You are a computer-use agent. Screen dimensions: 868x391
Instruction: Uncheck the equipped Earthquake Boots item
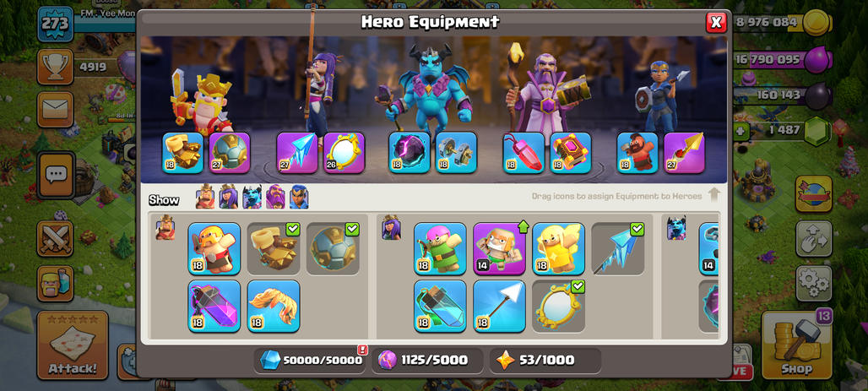point(274,248)
